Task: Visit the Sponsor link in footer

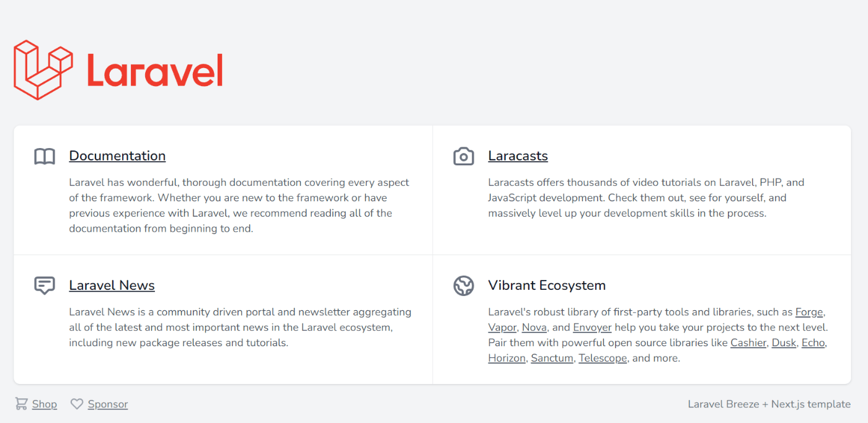Action: click(108, 404)
